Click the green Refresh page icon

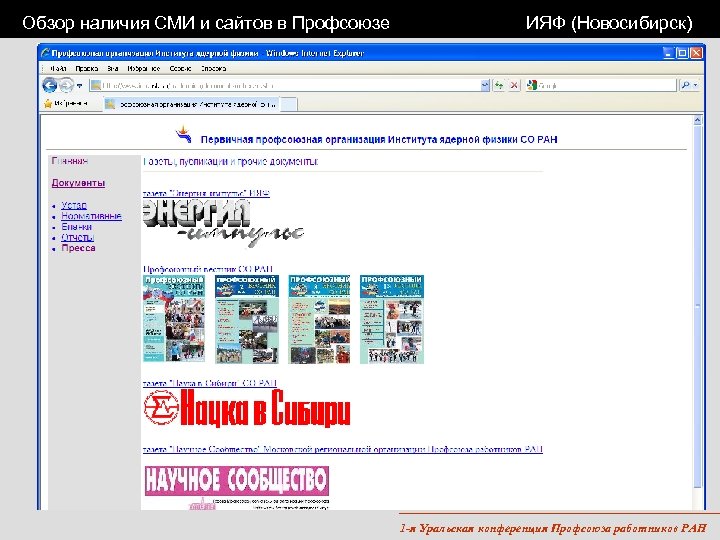click(x=499, y=85)
